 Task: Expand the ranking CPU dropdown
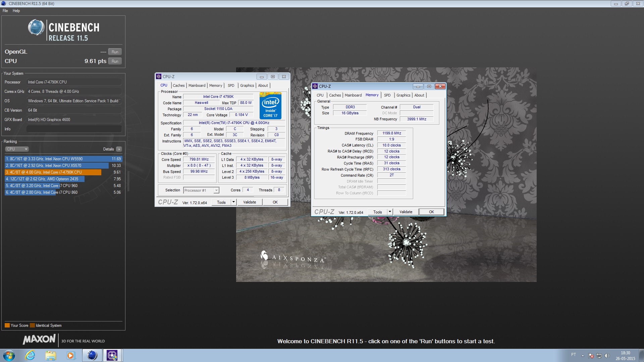(17, 149)
